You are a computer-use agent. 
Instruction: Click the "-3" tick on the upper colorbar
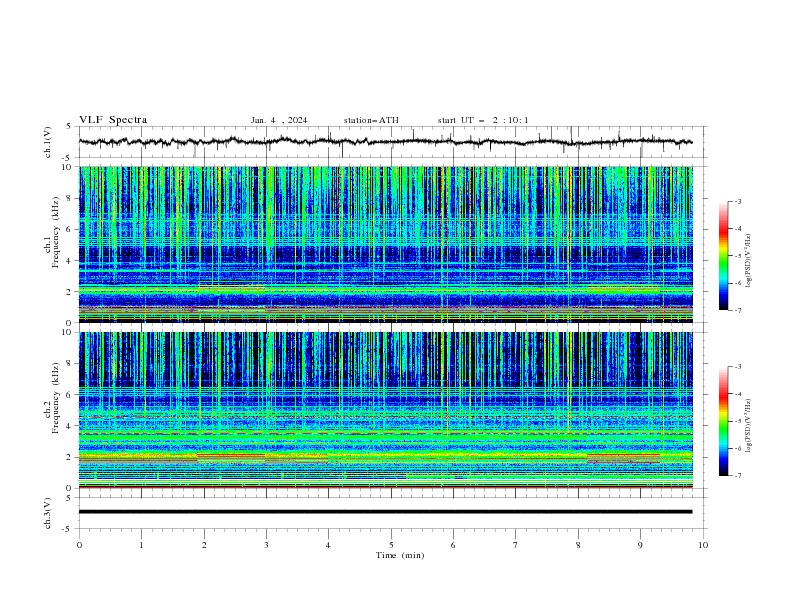[738, 201]
